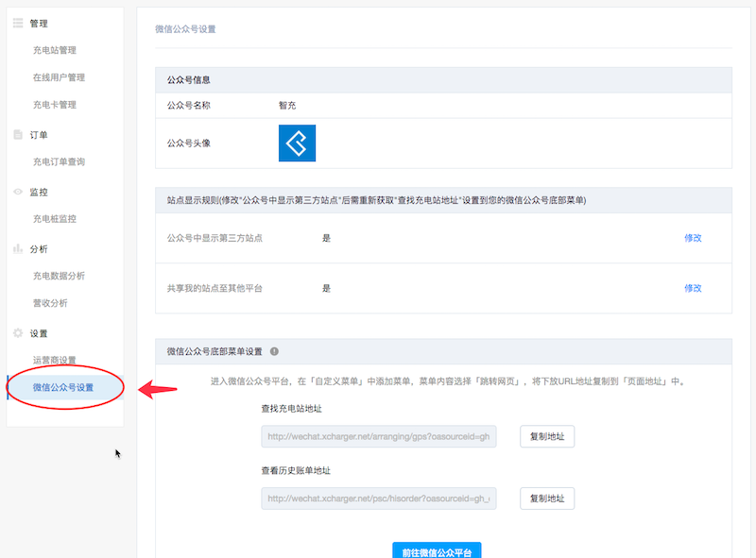This screenshot has height=558, width=756.
Task: Open 运营商设置 in sidebar
Action: click(54, 360)
